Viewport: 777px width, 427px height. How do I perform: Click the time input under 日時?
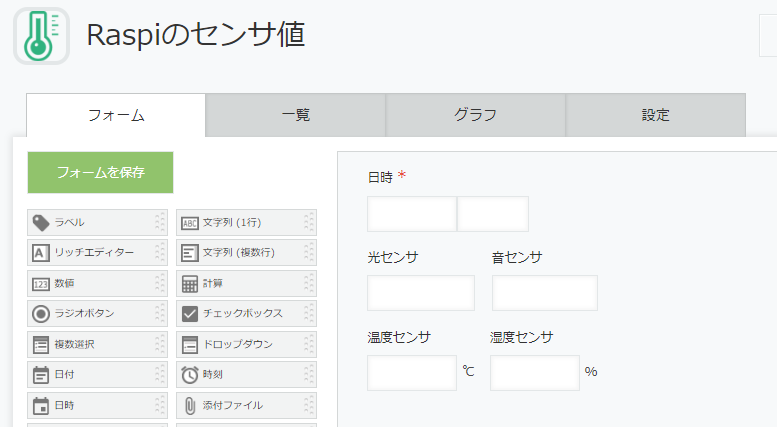pyautogui.click(x=493, y=214)
